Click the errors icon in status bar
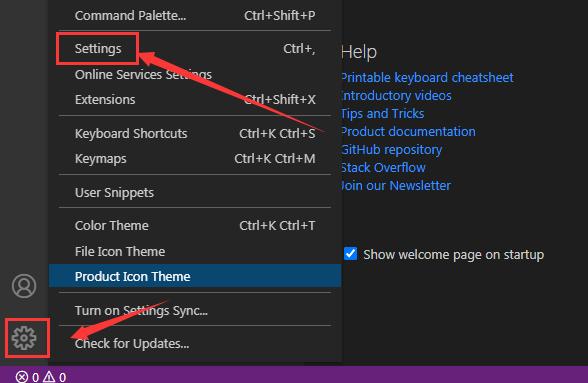This screenshot has width=588, height=383. pyautogui.click(x=22, y=377)
